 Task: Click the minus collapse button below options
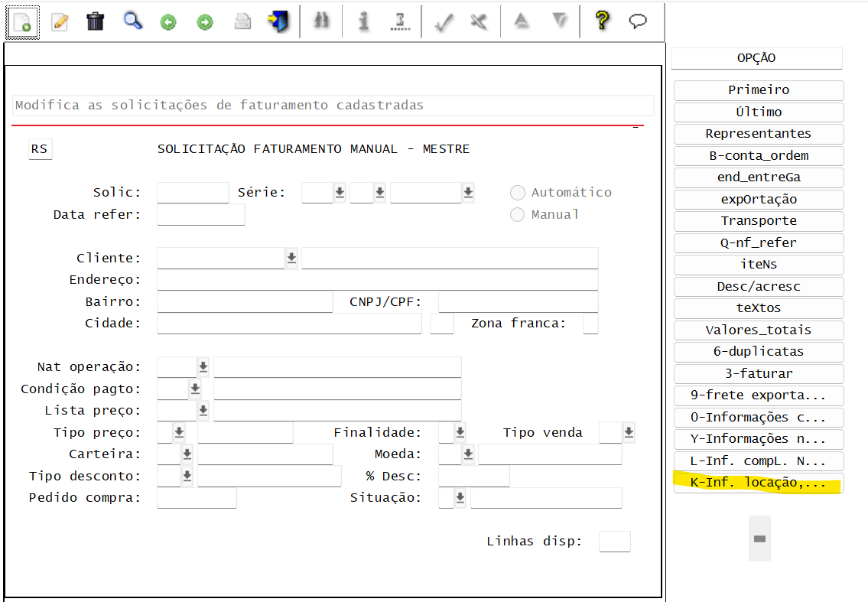point(759,539)
